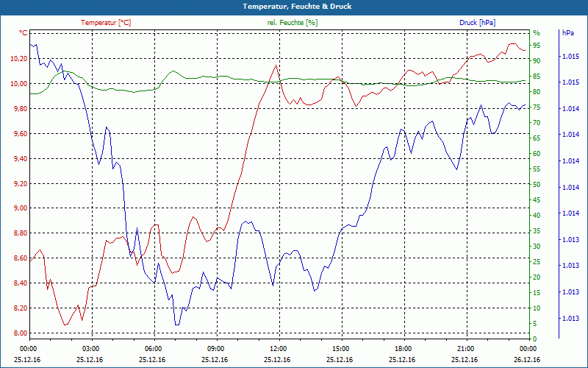Image resolution: width=588 pixels, height=368 pixels.
Task: Click the blue 'hPa' axis unit label
Action: click(567, 33)
